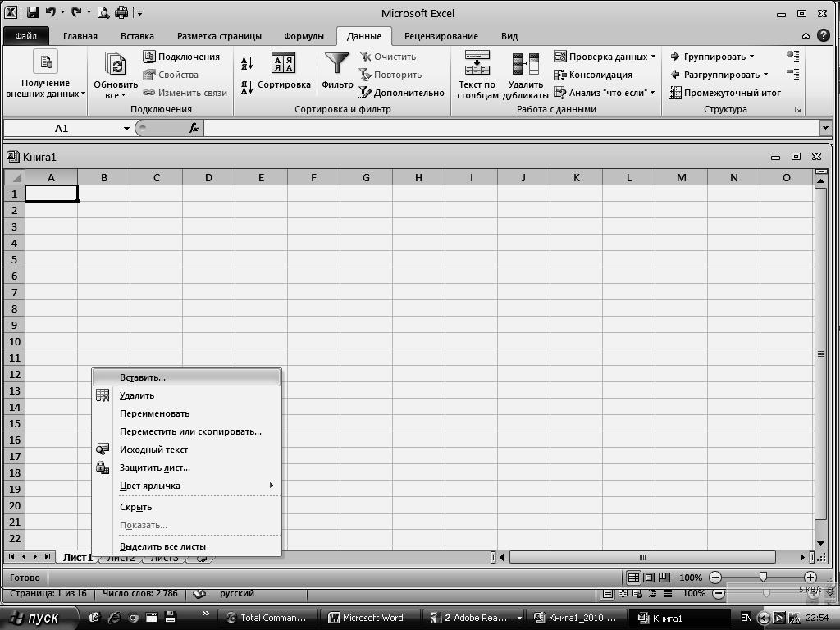This screenshot has height=630, width=840.
Task: Customize Quick Access Toolbar dropdown
Action: tap(139, 13)
